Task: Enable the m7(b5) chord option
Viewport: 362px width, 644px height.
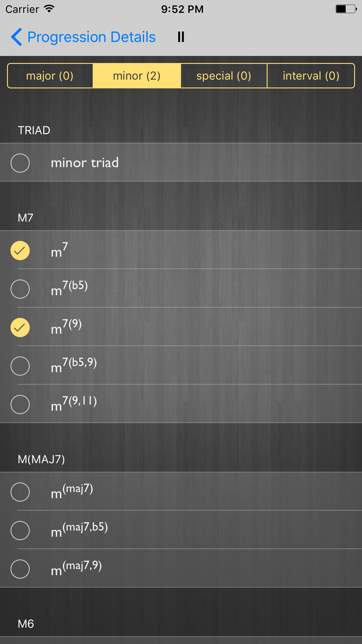Action: pos(20,289)
